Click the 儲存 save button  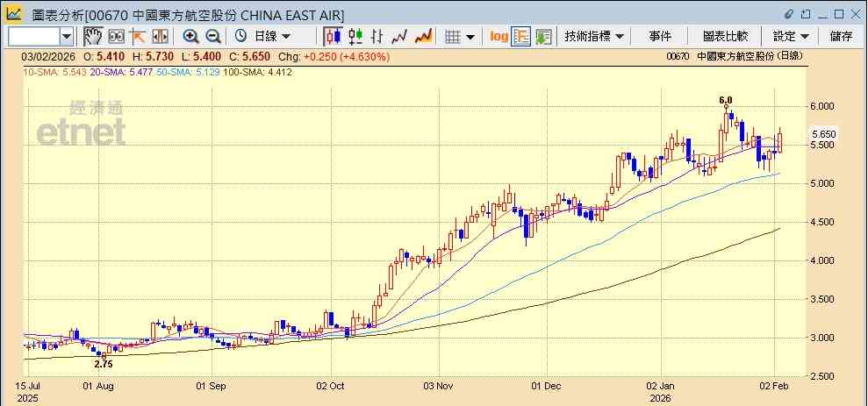841,37
